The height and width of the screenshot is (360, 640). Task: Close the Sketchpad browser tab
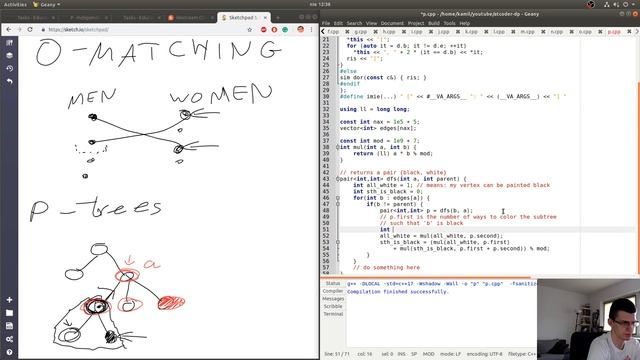coord(265,18)
